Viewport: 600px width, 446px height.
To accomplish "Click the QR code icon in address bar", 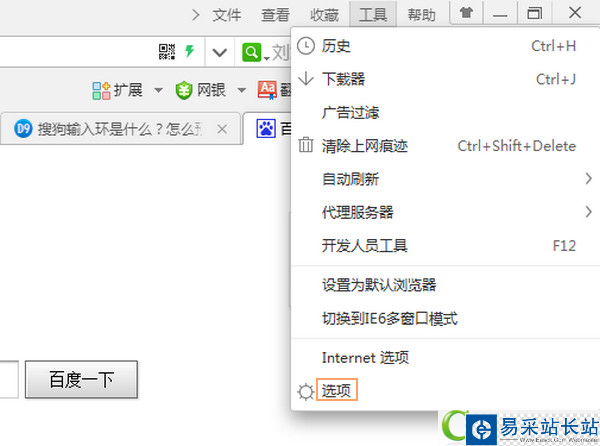I will (167, 52).
